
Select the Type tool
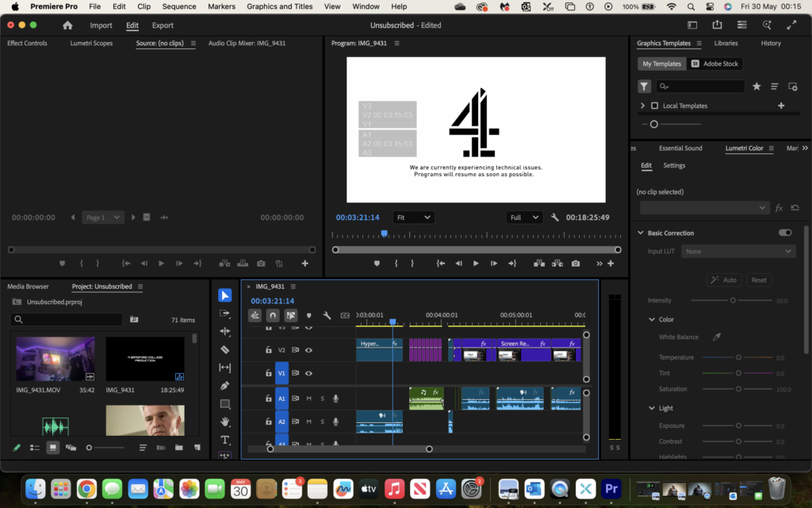pos(224,440)
